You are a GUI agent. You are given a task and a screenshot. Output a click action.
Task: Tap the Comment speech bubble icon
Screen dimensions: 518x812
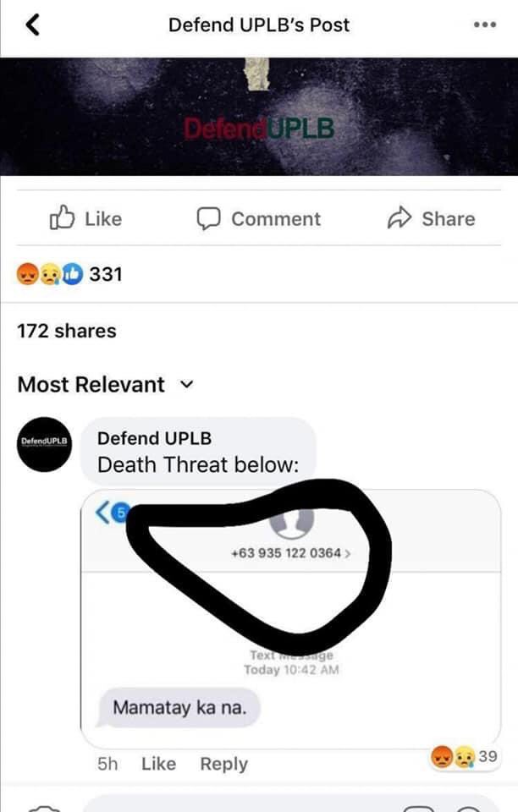pyautogui.click(x=209, y=218)
